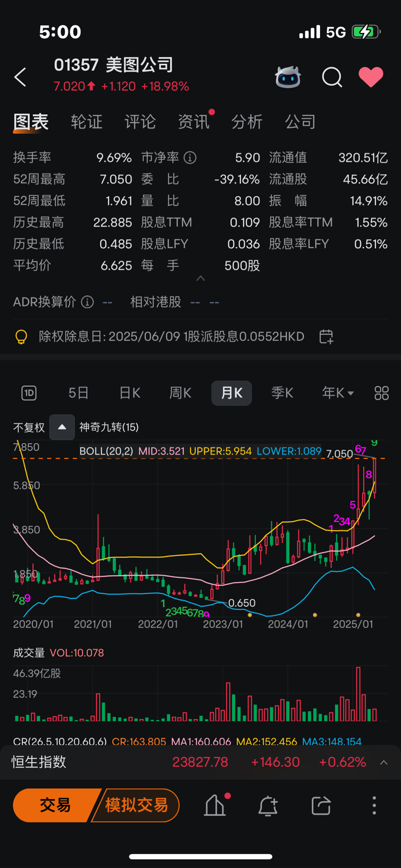Select the 周K chart period
This screenshot has height=868, width=401.
(181, 393)
